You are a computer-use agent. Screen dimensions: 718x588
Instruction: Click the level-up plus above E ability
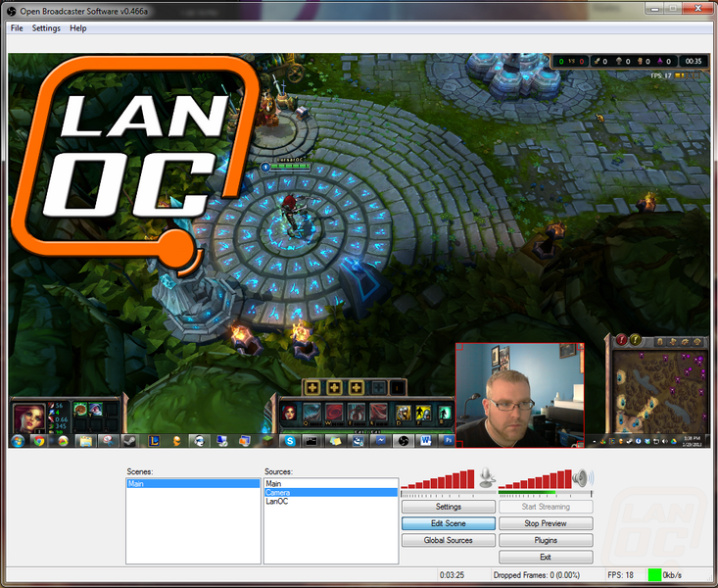356,388
